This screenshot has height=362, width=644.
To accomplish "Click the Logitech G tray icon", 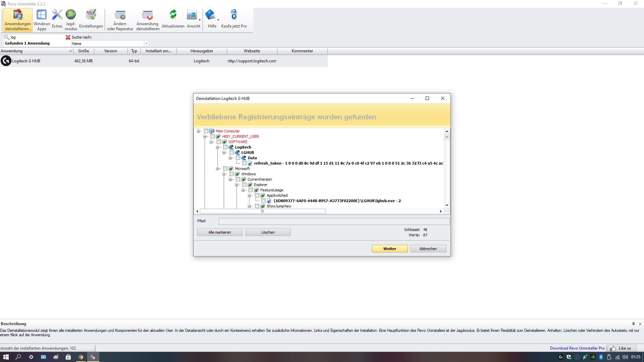I will click(560, 357).
